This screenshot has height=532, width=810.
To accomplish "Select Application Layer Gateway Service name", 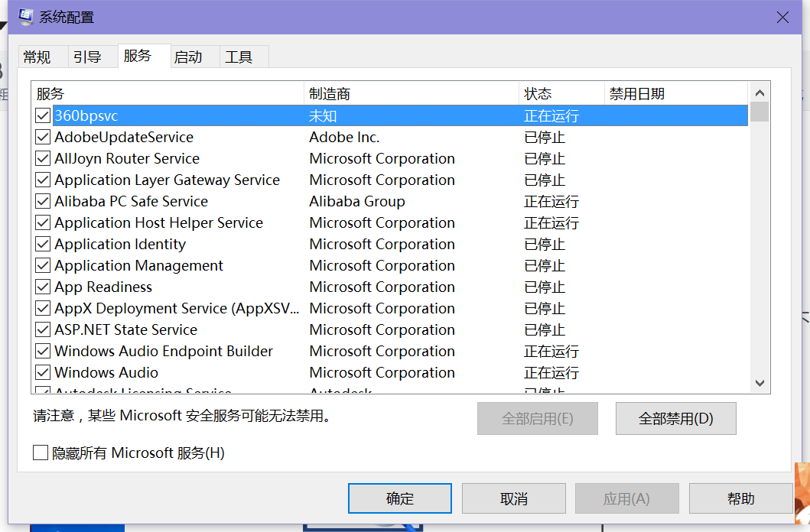I will tap(168, 180).
